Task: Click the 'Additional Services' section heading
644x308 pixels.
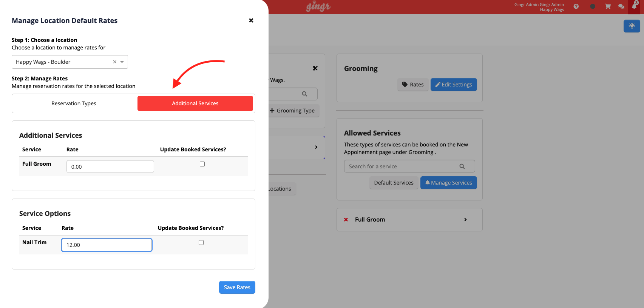Action: point(51,136)
